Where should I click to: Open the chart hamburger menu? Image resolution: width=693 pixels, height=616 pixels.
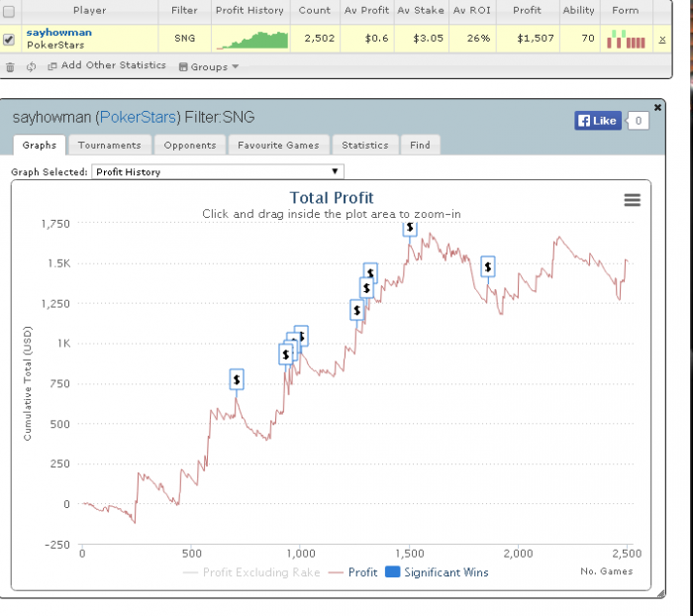coord(632,200)
